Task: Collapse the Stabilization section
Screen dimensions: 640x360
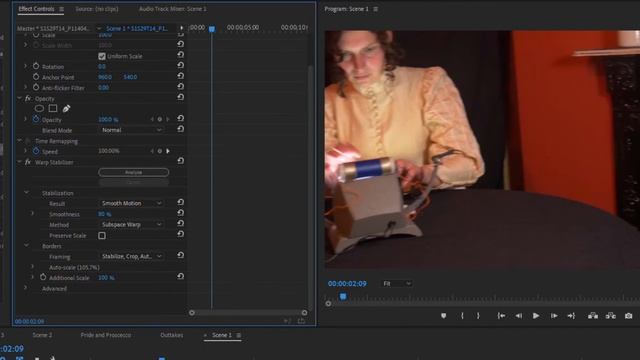Action: coord(27,192)
